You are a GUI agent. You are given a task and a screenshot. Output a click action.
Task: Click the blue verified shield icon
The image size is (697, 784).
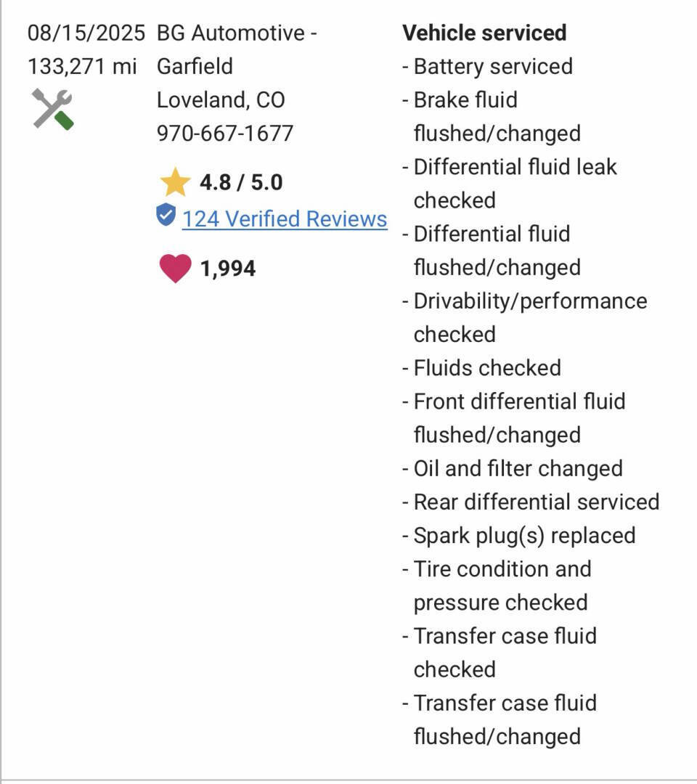(x=166, y=215)
